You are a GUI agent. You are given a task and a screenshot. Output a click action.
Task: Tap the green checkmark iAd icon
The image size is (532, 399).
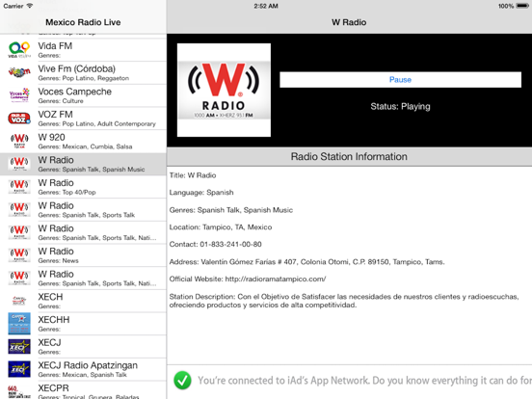pos(182,381)
